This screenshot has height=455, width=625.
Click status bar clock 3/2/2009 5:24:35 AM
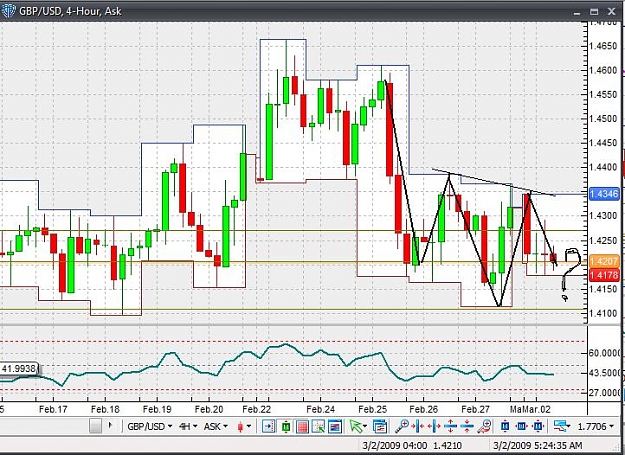point(538,445)
